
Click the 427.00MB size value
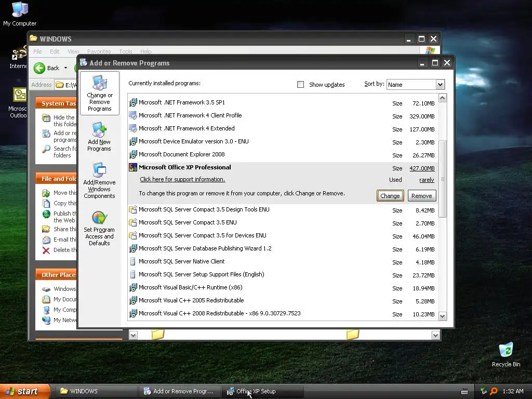tap(422, 168)
